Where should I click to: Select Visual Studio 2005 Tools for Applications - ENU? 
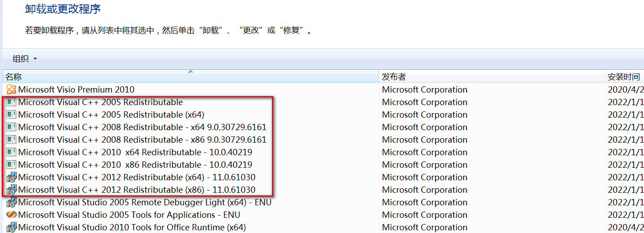coord(129,215)
